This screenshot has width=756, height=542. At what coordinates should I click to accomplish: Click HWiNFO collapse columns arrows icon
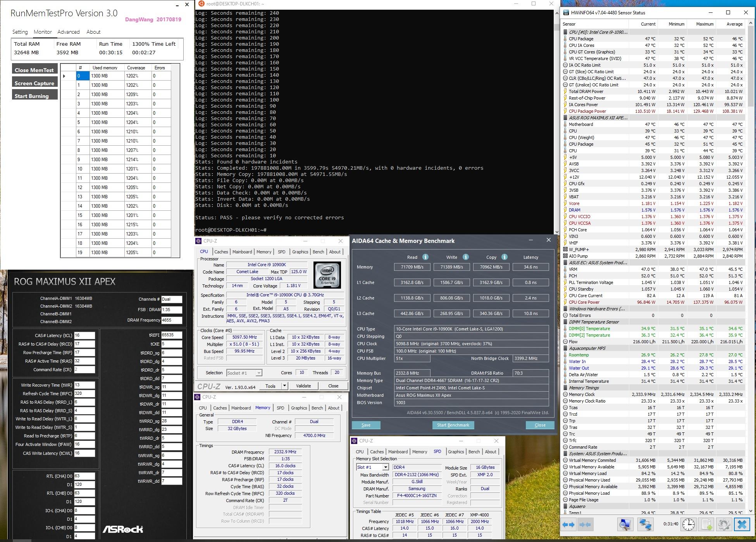coord(585,525)
